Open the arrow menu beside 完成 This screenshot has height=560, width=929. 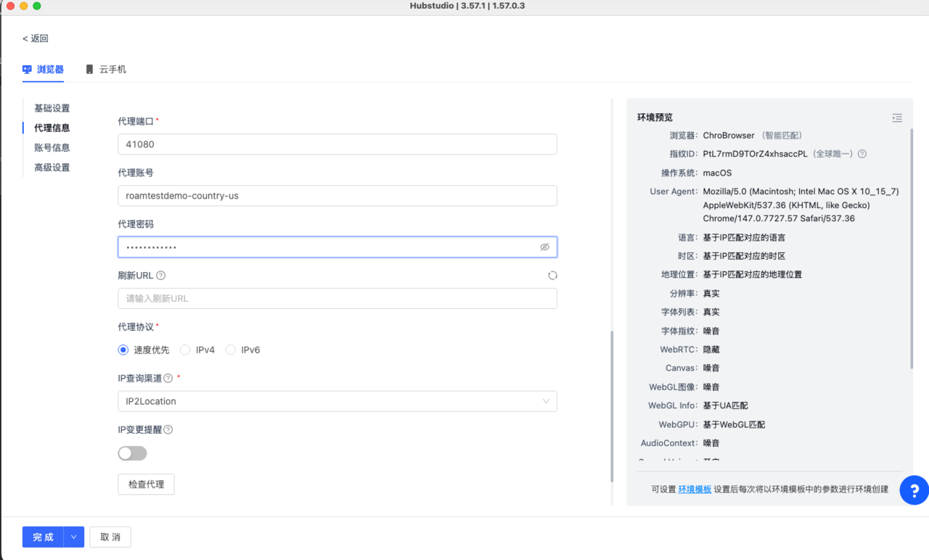[x=74, y=537]
